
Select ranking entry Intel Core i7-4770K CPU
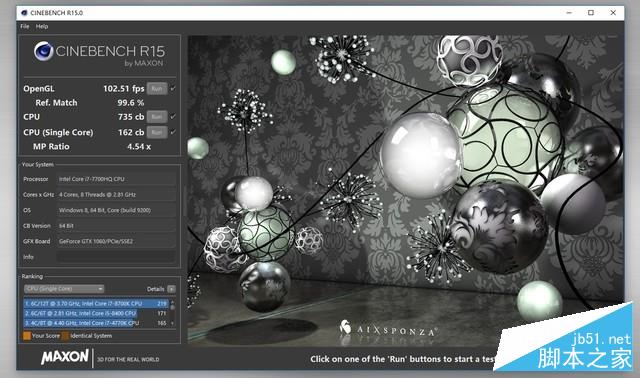coord(96,323)
